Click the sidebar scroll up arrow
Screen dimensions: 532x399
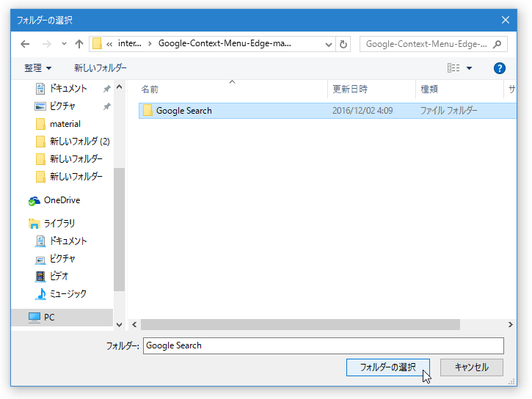coord(119,87)
